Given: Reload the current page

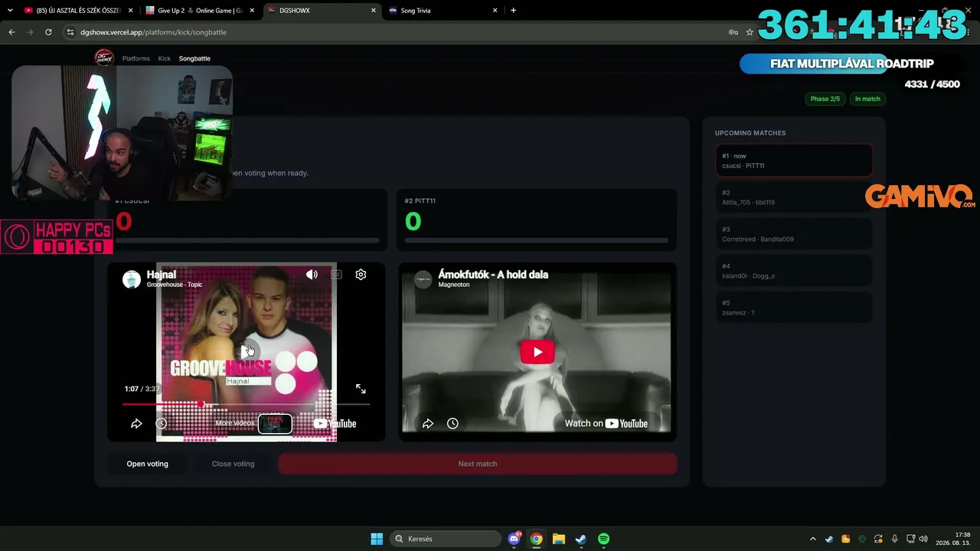Looking at the screenshot, I should pyautogui.click(x=48, y=32).
